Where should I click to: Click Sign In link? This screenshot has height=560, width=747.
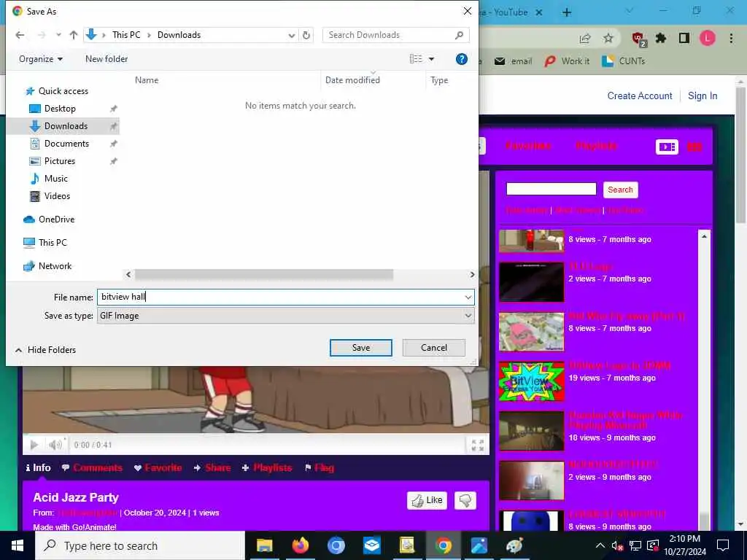point(703,96)
